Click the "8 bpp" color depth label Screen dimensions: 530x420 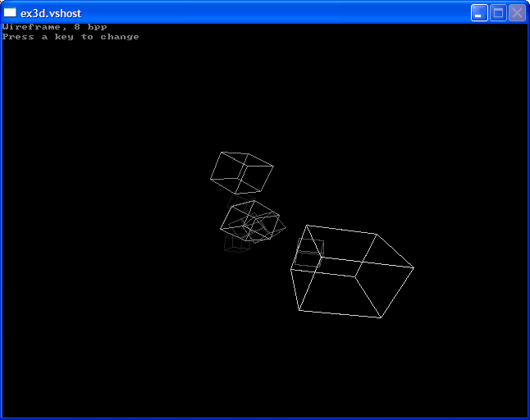tap(90, 27)
